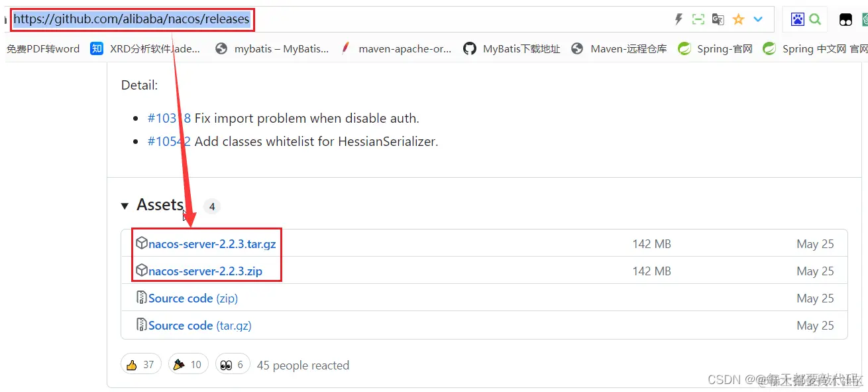Open Spring 中文网 官网 bookmark
Screen dimensions: 868x392
click(x=825, y=48)
